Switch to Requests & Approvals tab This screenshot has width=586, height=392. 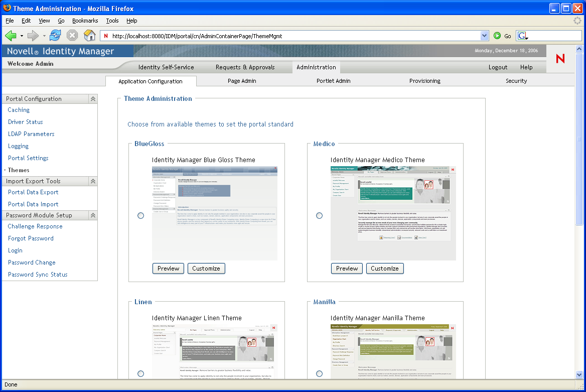[245, 67]
